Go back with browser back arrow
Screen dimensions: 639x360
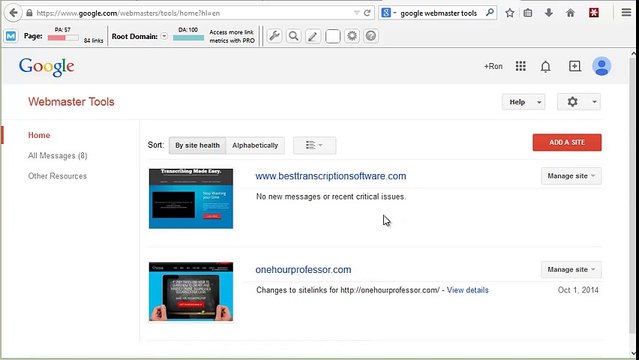[x=13, y=13]
